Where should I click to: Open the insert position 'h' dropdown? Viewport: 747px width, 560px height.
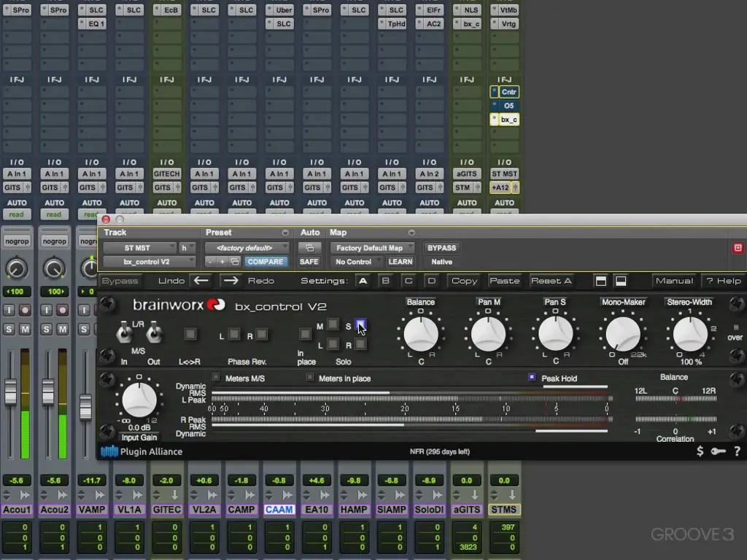187,248
